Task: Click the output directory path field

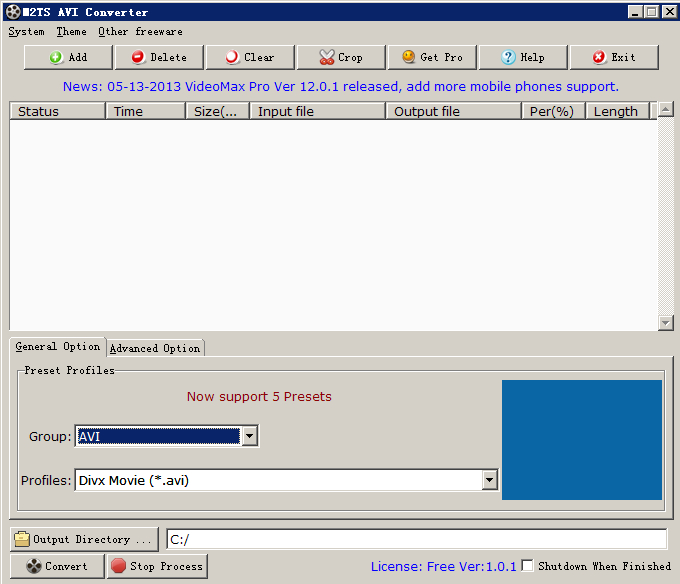Action: point(417,539)
